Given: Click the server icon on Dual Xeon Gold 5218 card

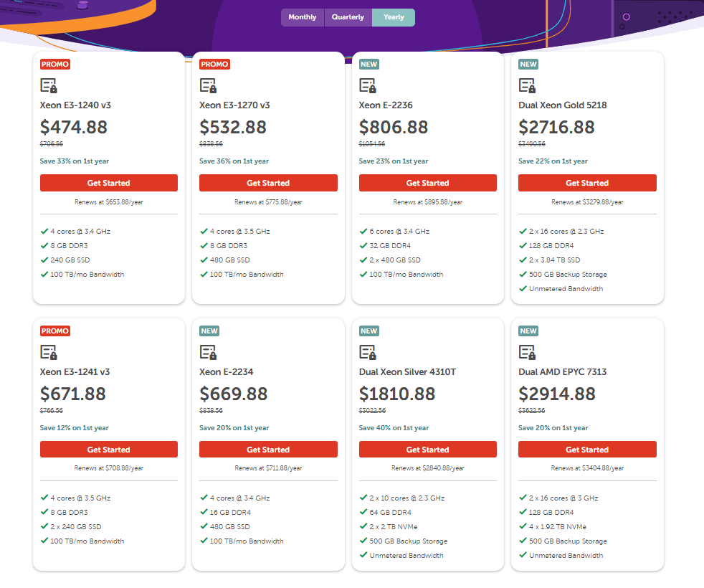Looking at the screenshot, I should pos(527,85).
